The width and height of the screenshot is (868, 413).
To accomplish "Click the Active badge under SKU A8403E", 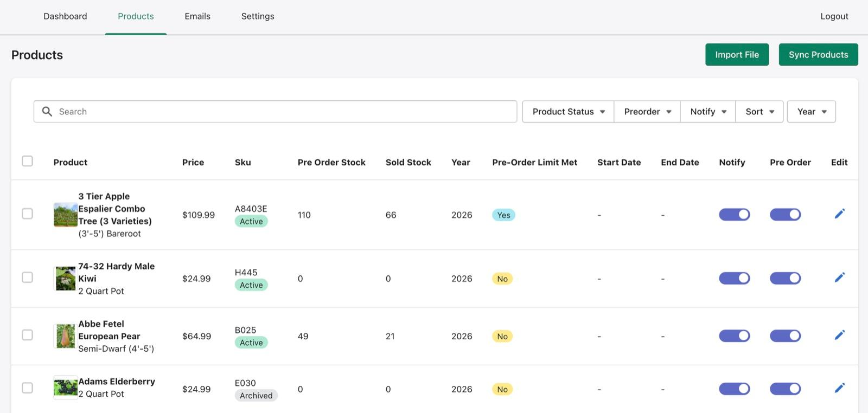I will pyautogui.click(x=251, y=221).
